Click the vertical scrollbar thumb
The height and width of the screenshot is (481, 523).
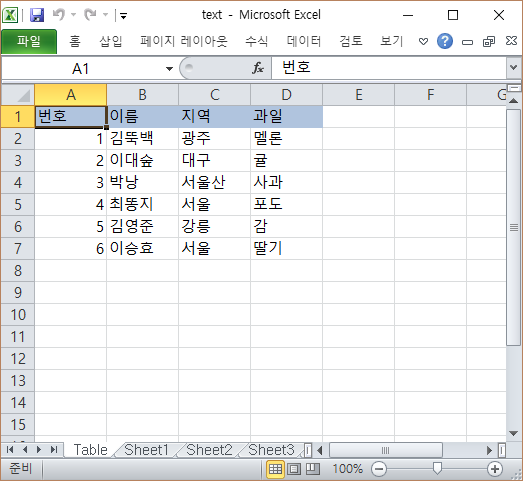point(514,227)
